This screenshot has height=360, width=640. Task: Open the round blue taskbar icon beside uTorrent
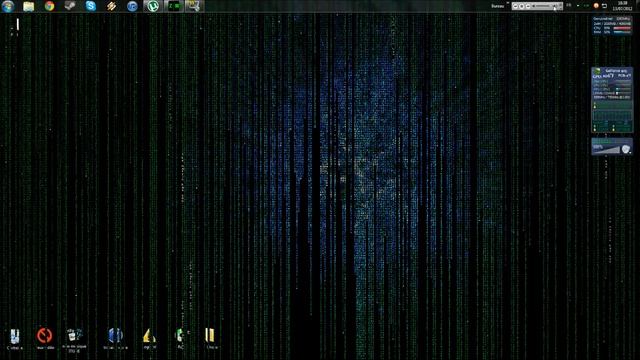coord(132,6)
